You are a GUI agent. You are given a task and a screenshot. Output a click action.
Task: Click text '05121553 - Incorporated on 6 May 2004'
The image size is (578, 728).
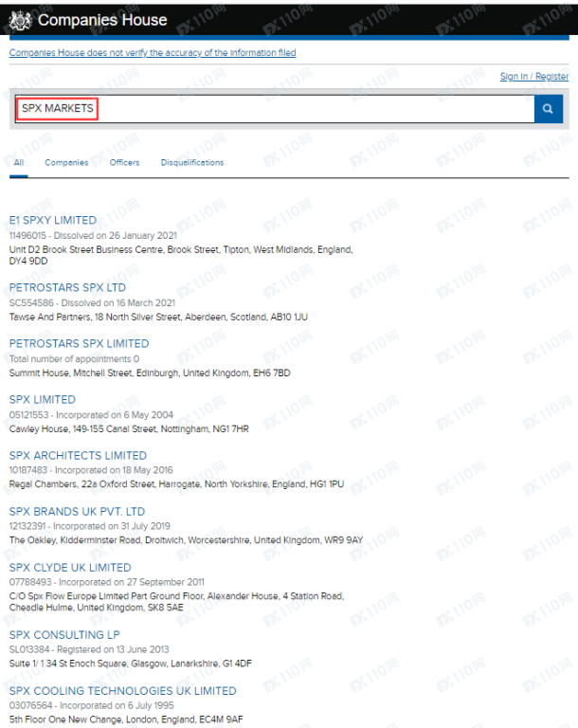click(91, 414)
